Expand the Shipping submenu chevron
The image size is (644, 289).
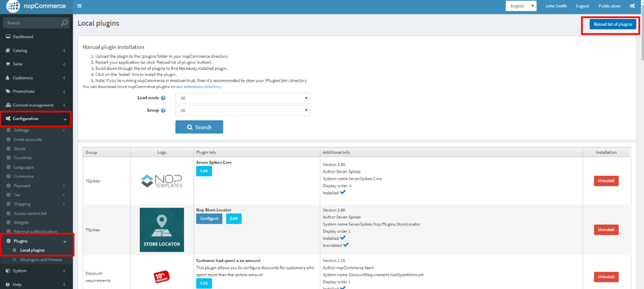tap(64, 204)
